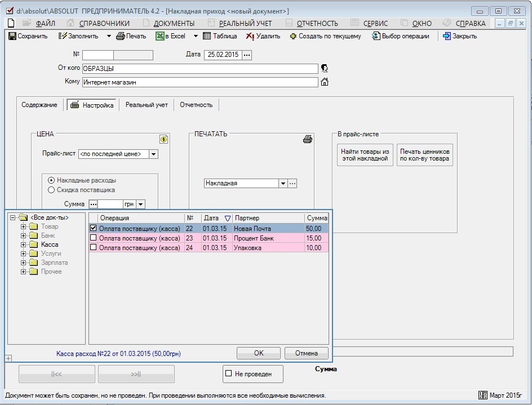Switch to the Реальный учет tab
Image resolution: width=532 pixels, height=405 pixels.
coord(147,105)
